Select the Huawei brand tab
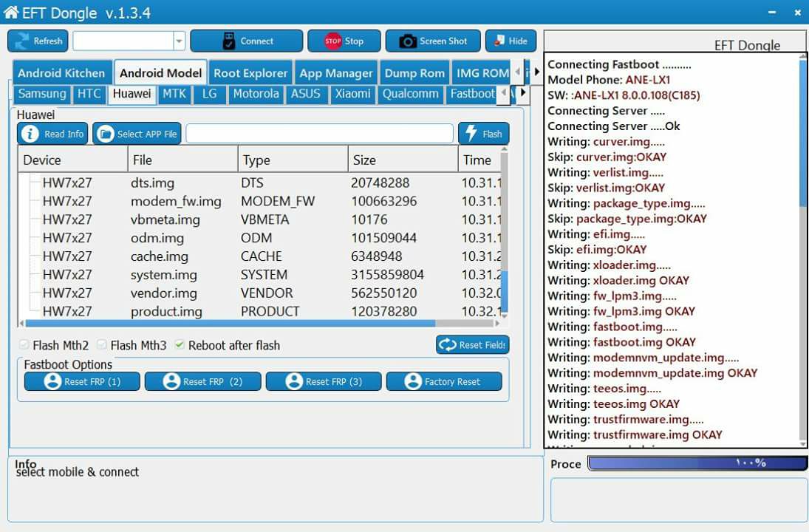Screen dimensions: 809x532 tap(132, 94)
